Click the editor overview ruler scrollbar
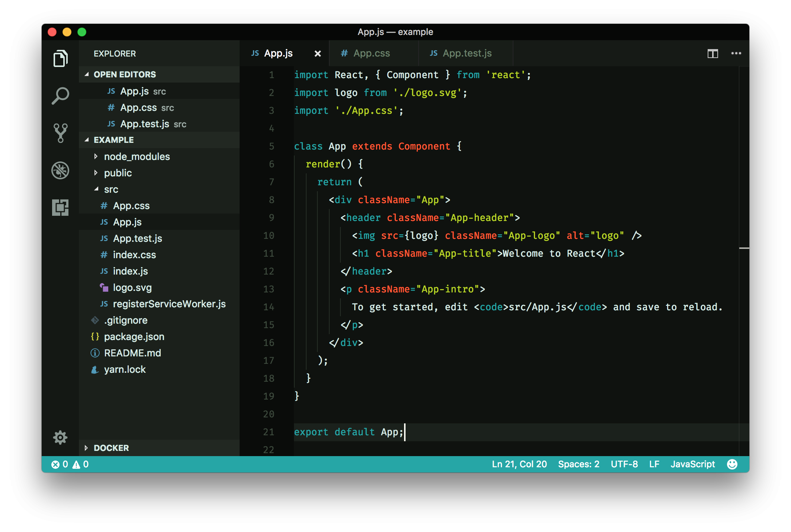 point(744,261)
